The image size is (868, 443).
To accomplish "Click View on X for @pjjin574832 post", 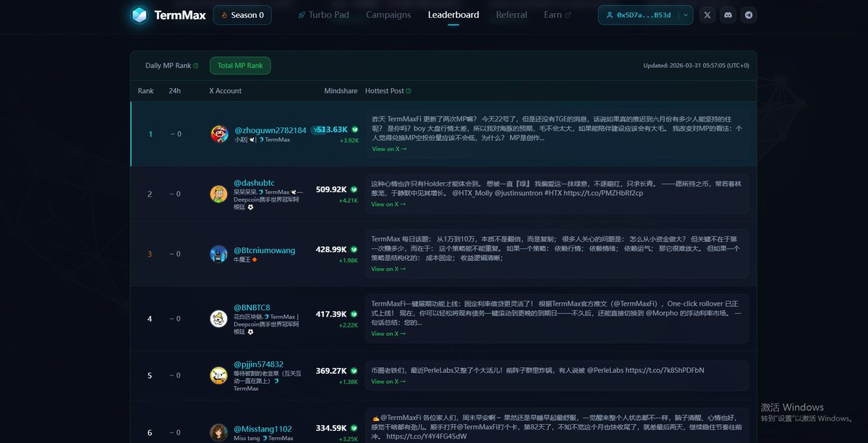I will (x=388, y=381).
